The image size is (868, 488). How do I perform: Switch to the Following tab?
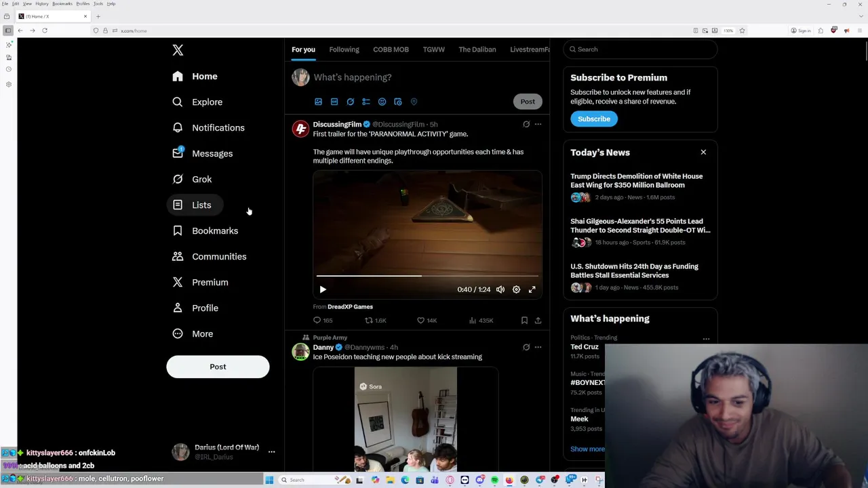click(344, 49)
